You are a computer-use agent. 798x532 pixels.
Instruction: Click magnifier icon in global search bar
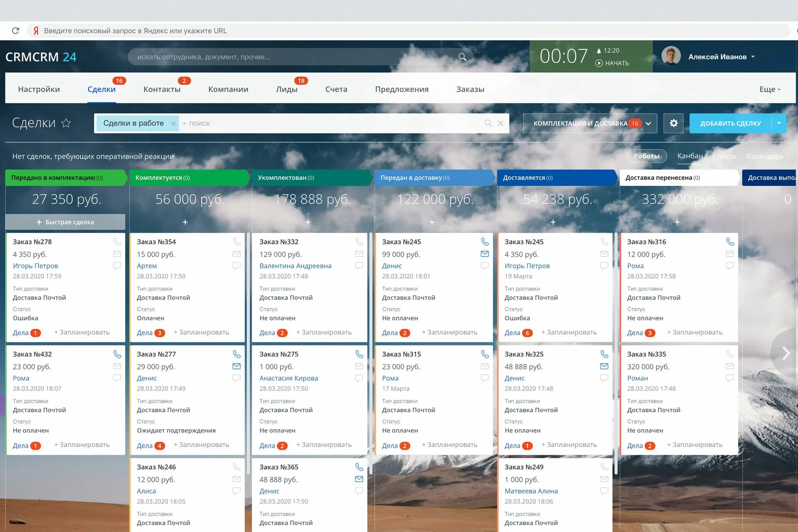tap(462, 57)
